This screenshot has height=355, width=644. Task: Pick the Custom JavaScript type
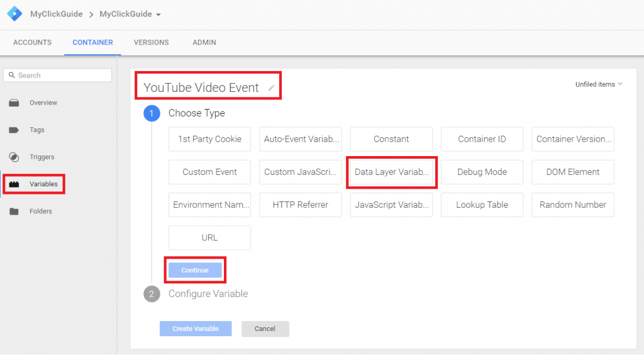click(300, 172)
